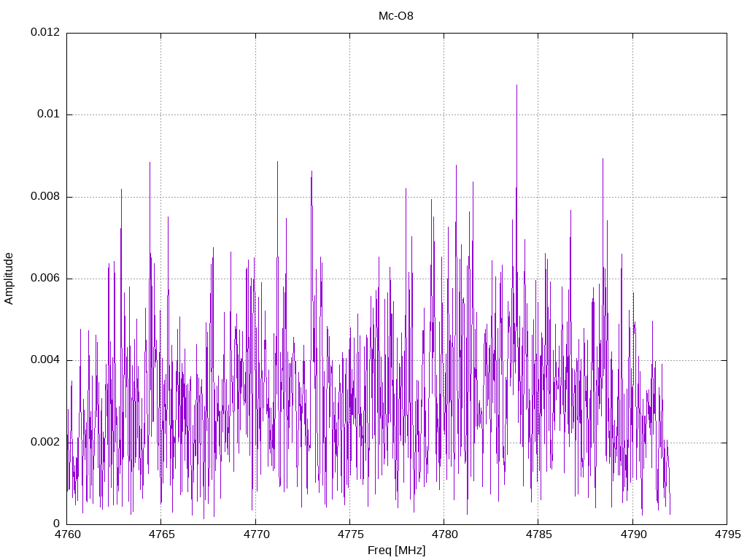Click the 4770 x-axis tick label
The width and height of the screenshot is (747, 560).
[x=256, y=534]
